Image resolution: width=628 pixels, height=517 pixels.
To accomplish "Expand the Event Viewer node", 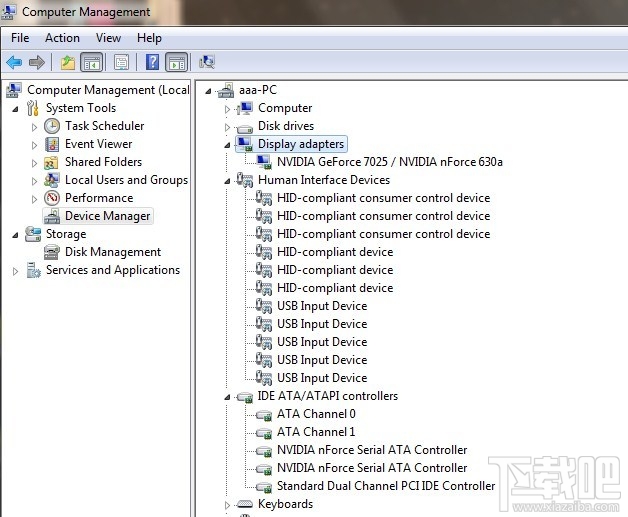I will click(x=34, y=145).
